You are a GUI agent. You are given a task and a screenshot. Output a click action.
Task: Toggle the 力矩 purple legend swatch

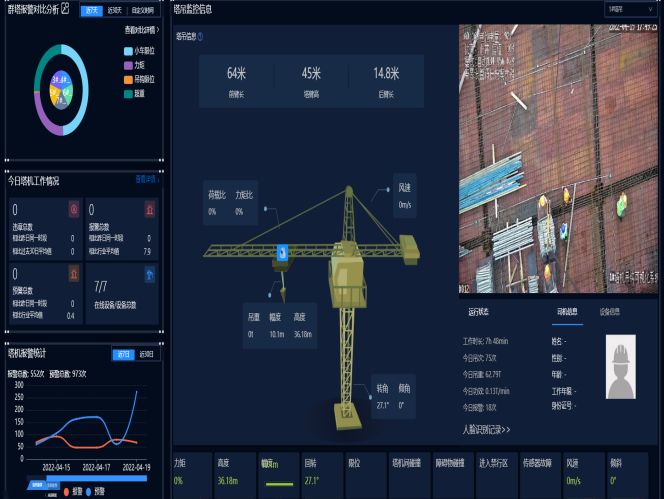[128, 66]
